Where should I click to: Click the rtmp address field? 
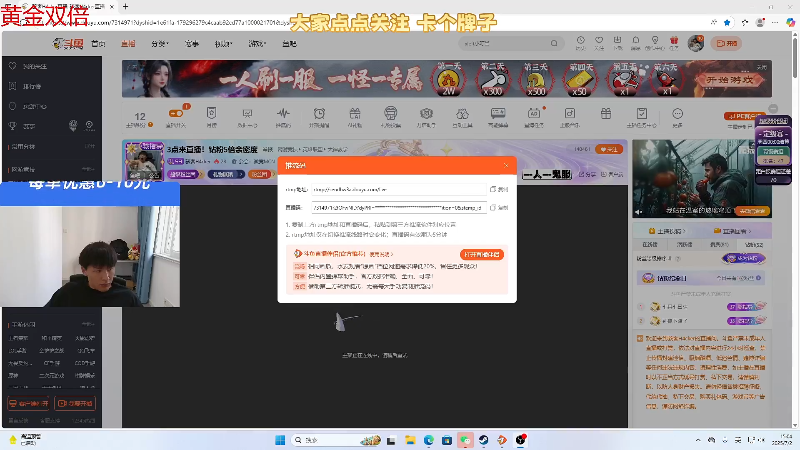point(398,189)
